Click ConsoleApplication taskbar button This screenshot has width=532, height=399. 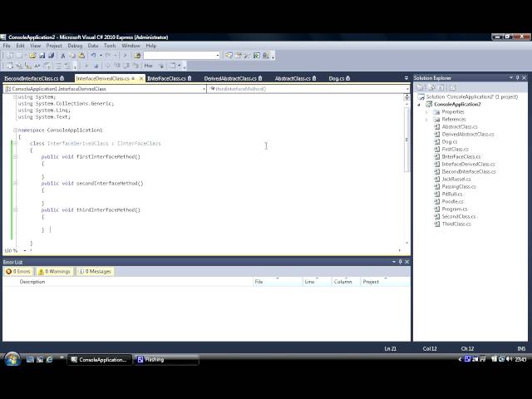point(100,360)
